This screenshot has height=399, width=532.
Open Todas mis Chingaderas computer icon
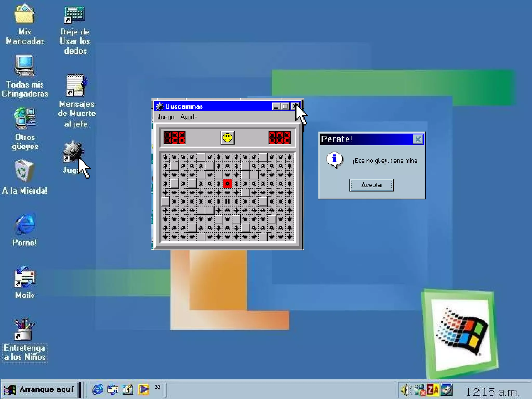(x=24, y=66)
